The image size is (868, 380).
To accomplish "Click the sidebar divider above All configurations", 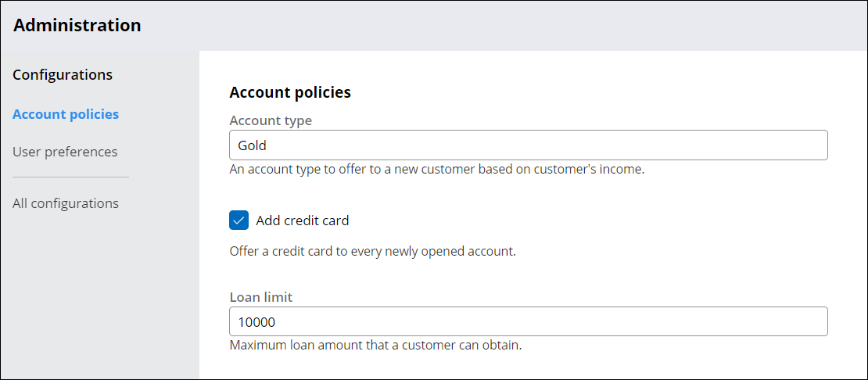I will [x=70, y=177].
